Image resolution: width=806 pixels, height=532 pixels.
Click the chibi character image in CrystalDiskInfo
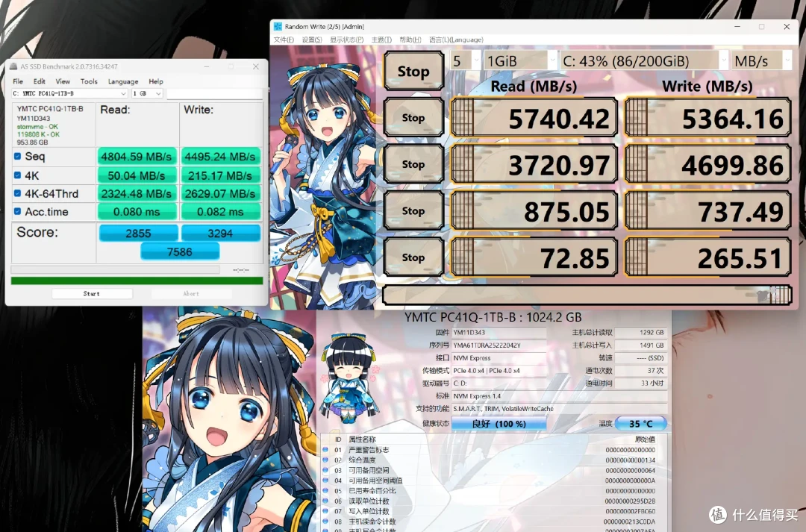pyautogui.click(x=349, y=378)
